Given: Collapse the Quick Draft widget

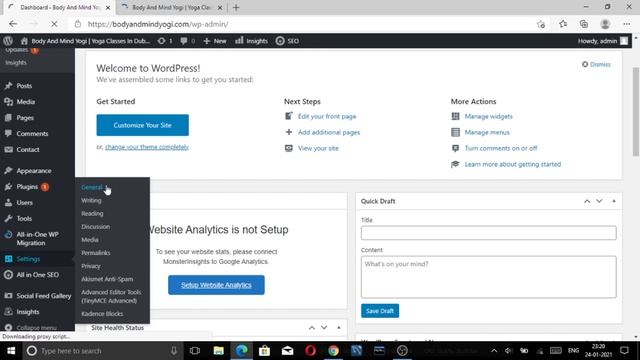Looking at the screenshot, I should coord(613,201).
